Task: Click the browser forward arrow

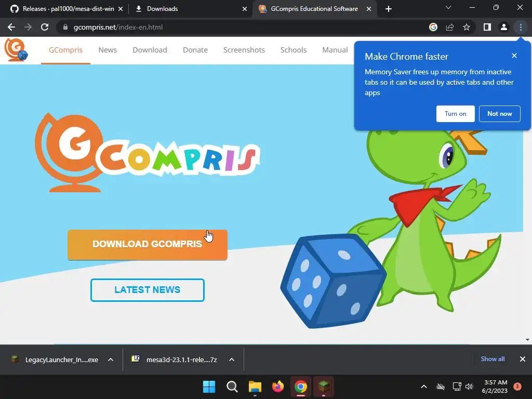Action: pyautogui.click(x=28, y=27)
